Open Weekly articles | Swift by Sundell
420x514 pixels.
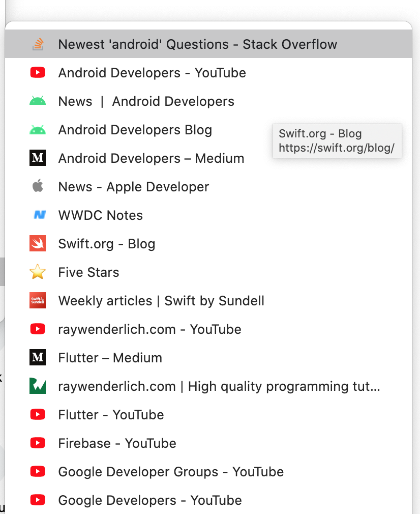pyautogui.click(x=208, y=301)
